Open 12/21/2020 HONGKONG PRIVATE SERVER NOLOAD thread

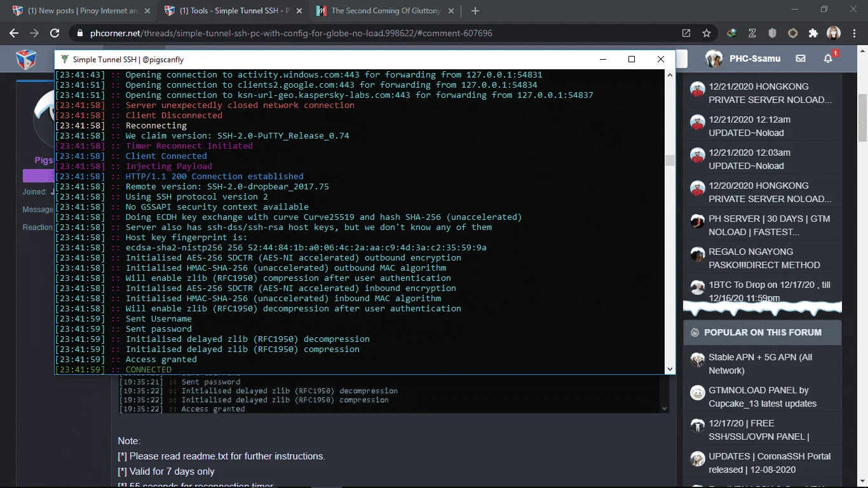pos(770,93)
